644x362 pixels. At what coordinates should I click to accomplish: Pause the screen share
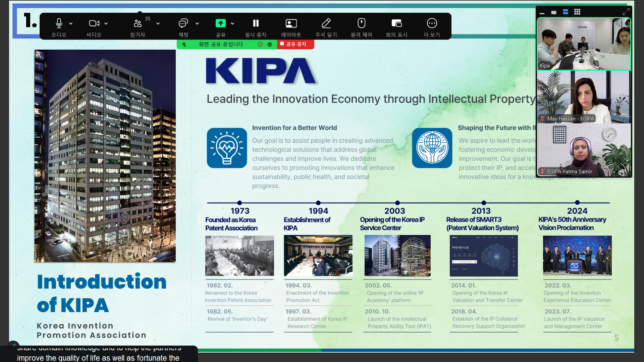pyautogui.click(x=256, y=23)
